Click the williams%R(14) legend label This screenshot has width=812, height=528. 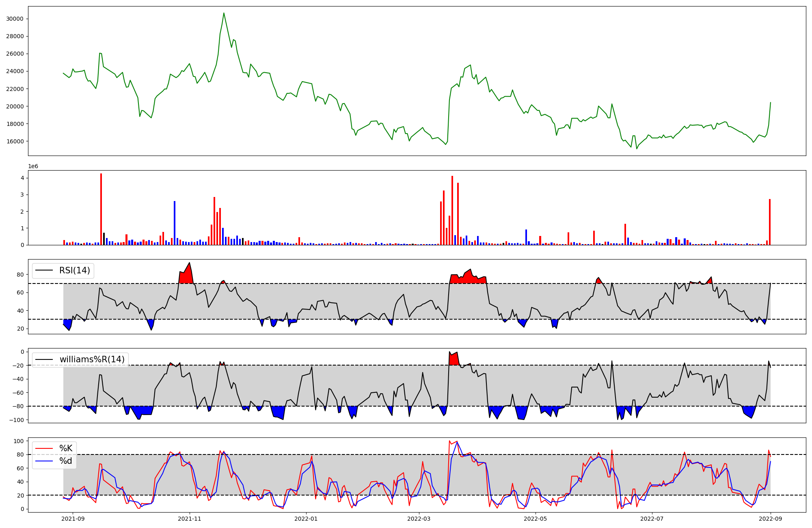(x=92, y=359)
